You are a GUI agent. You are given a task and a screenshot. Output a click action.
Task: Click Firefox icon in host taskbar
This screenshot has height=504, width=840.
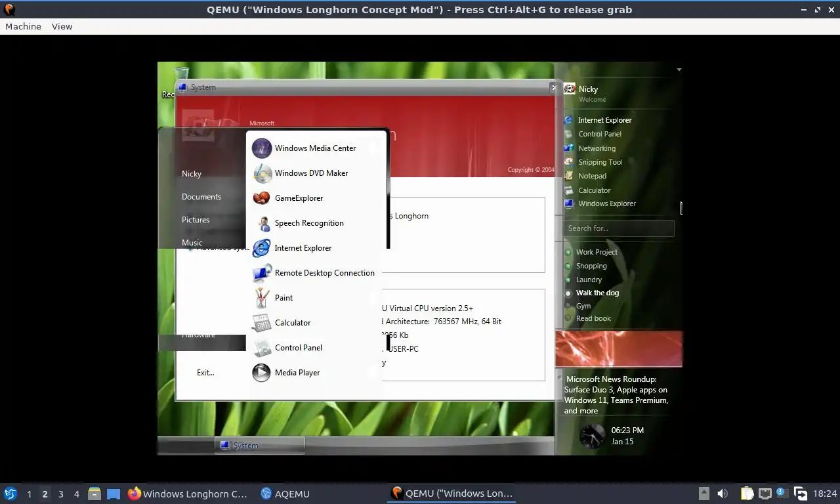[x=135, y=493]
